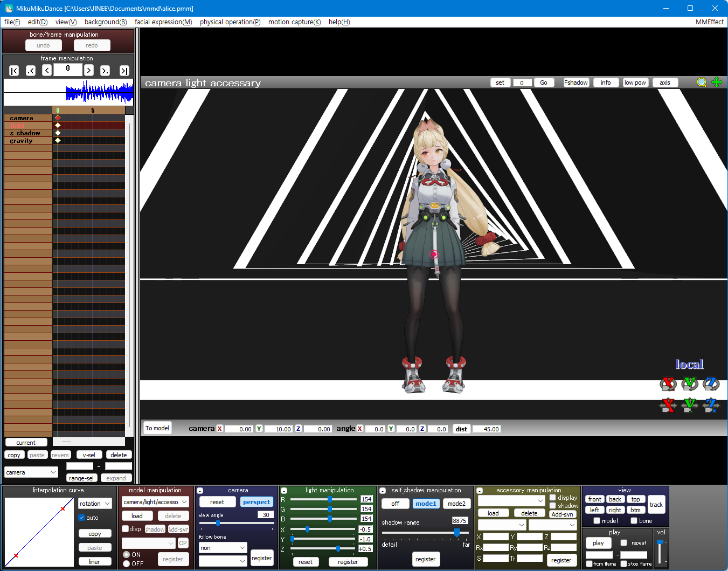Open the physical operation menu
The image size is (728, 571).
(x=230, y=22)
